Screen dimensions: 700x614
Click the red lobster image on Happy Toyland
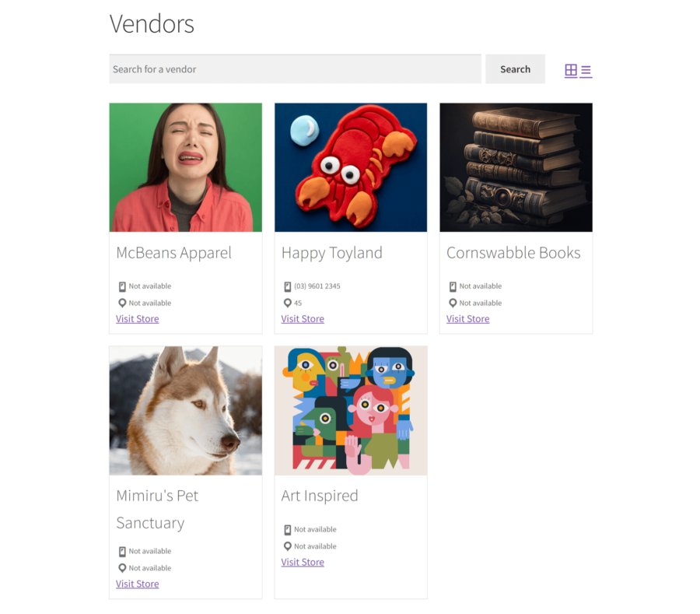coord(350,167)
